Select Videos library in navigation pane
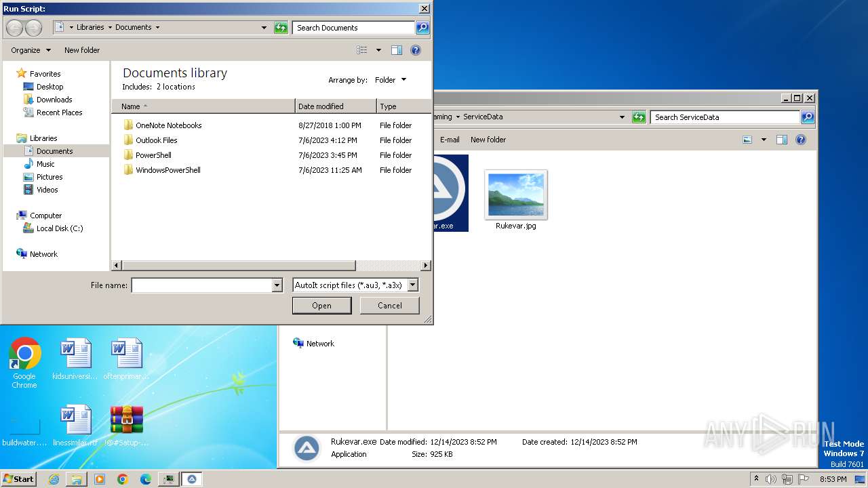This screenshot has height=488, width=868. coord(47,190)
